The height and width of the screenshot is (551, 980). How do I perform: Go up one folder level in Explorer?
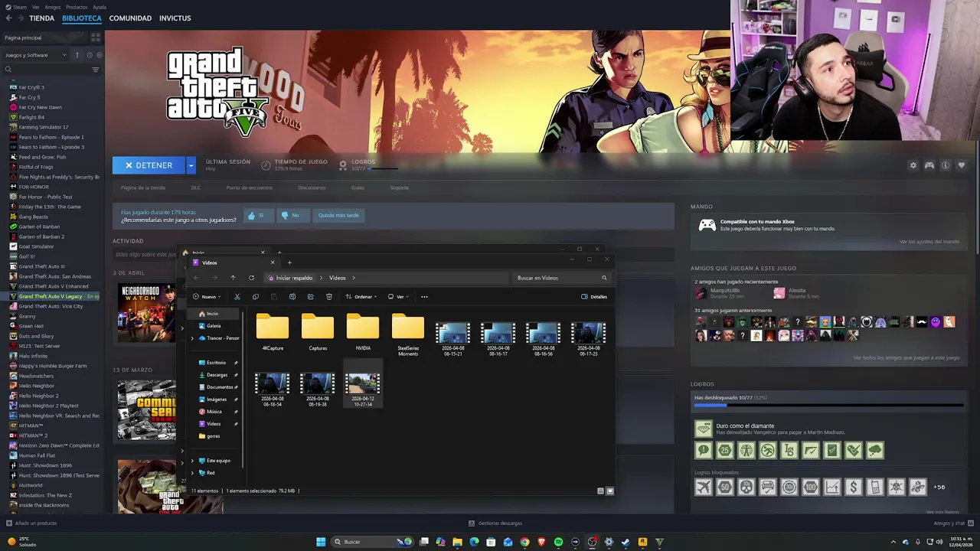[x=233, y=278]
